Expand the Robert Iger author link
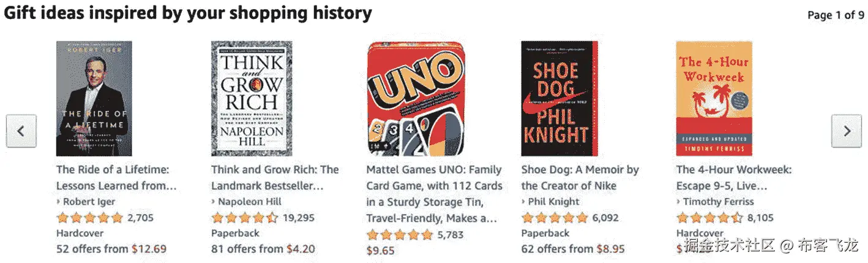The width and height of the screenshot is (868, 263). [x=89, y=202]
